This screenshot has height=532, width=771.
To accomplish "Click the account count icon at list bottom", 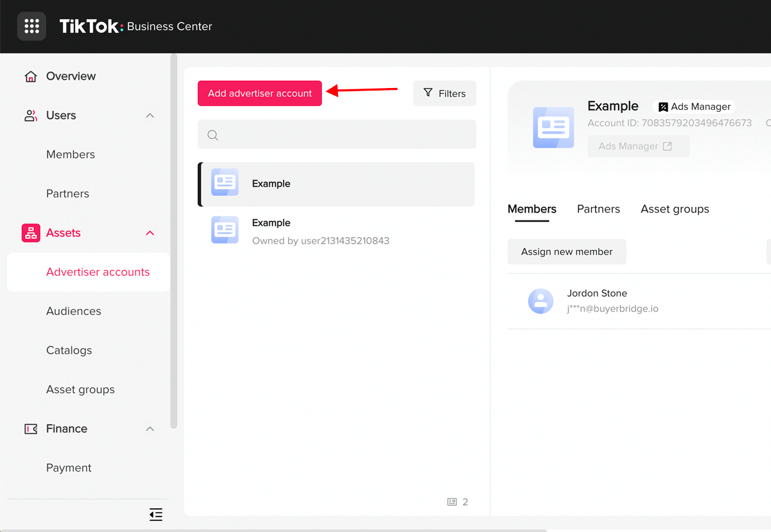I will coord(452,502).
